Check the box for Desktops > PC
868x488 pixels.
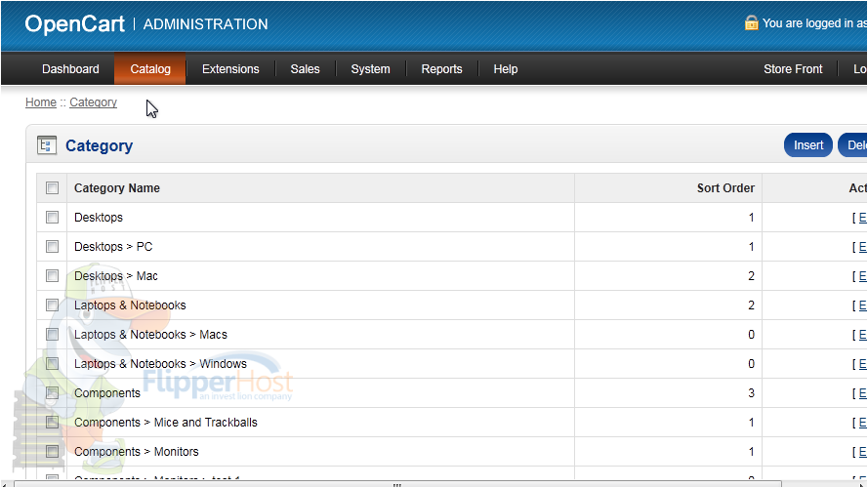pyautogui.click(x=52, y=247)
